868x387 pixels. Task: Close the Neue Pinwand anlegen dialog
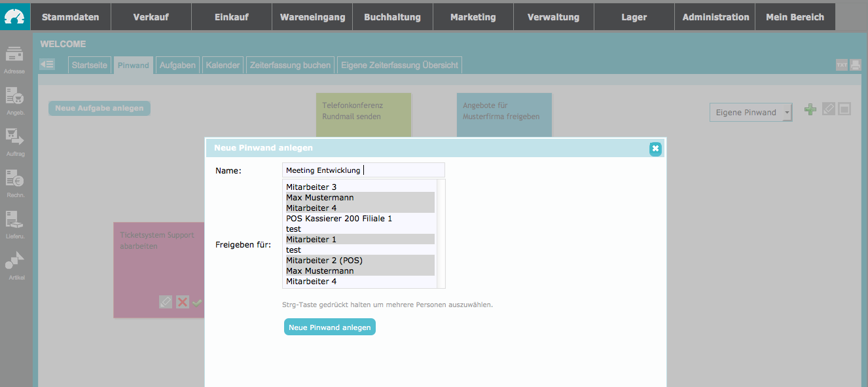point(655,149)
